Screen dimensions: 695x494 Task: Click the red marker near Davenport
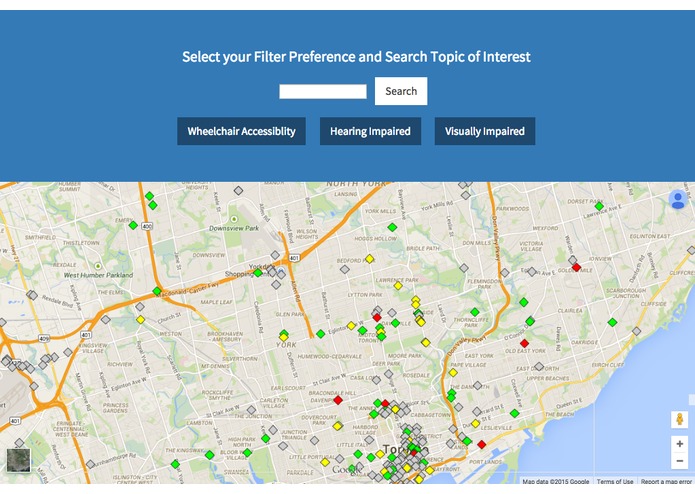(338, 400)
